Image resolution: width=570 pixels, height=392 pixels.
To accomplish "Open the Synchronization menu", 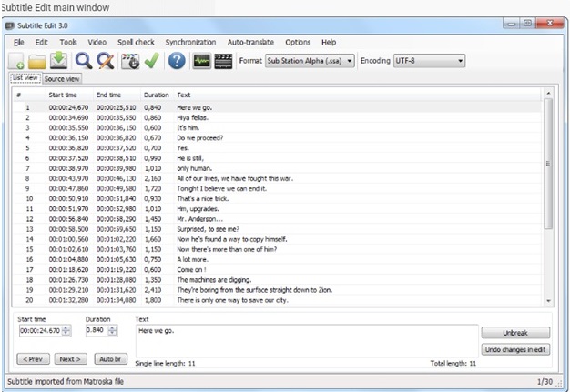I will click(190, 42).
